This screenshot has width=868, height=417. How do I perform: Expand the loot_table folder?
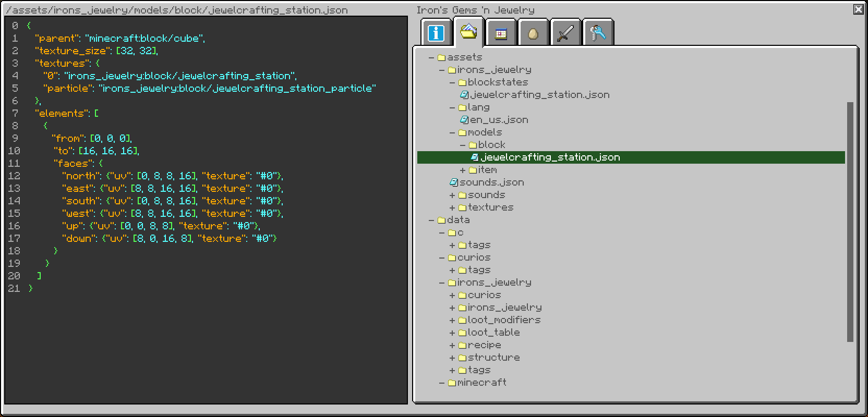(452, 333)
